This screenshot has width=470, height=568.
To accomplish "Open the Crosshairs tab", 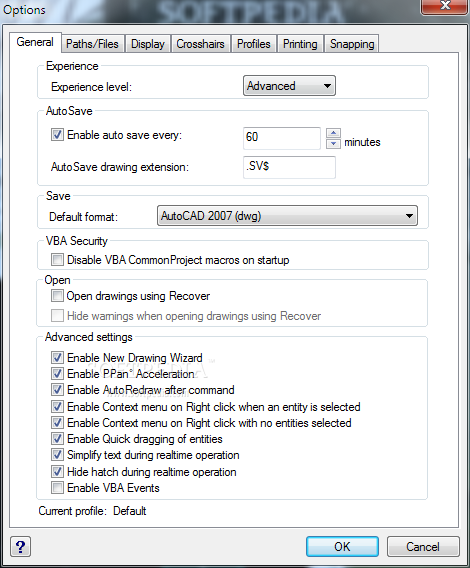I will tap(200, 44).
